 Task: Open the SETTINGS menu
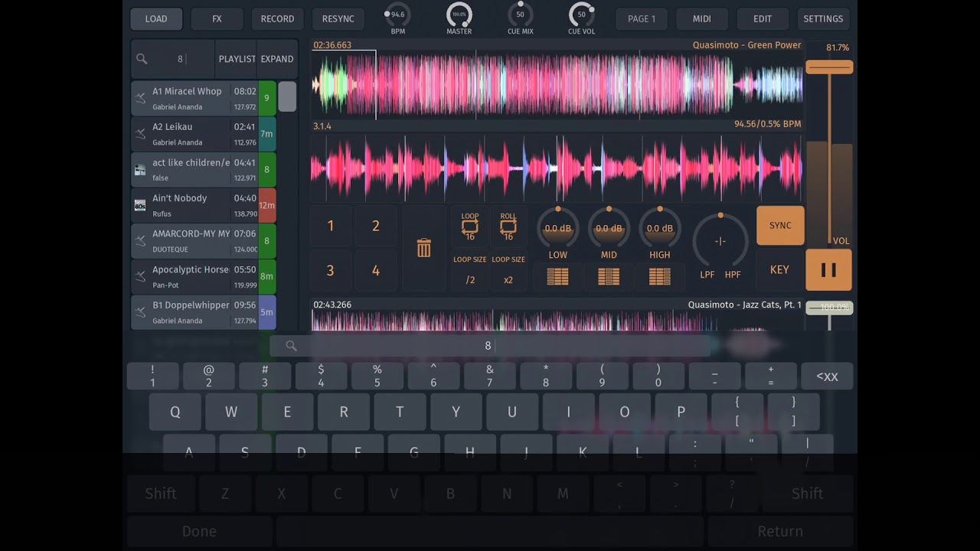pos(823,19)
